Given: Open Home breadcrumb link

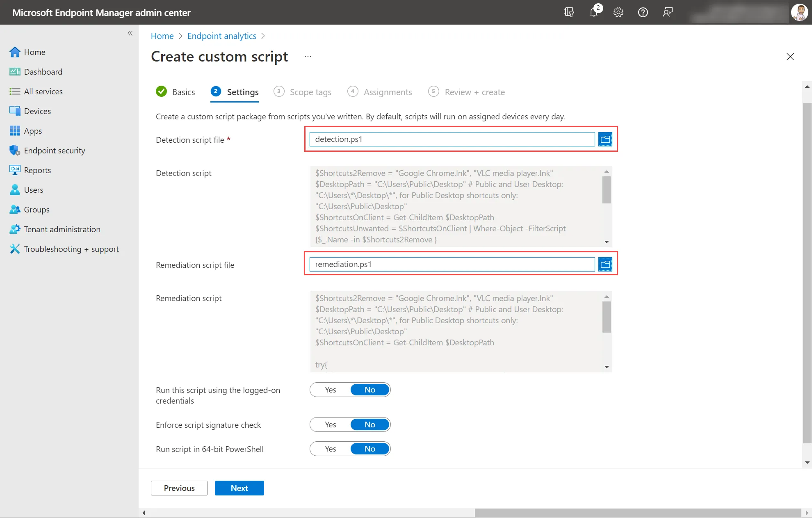Looking at the screenshot, I should (x=162, y=36).
